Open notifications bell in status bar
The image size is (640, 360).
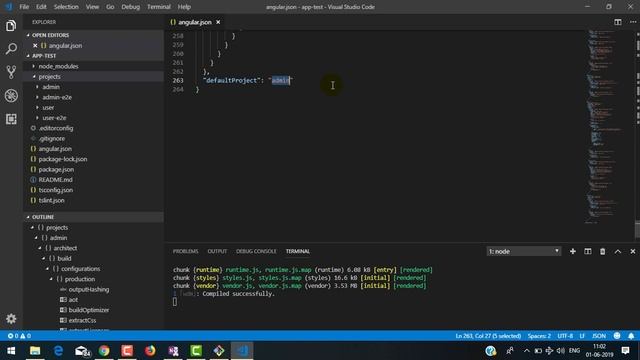(x=631, y=336)
